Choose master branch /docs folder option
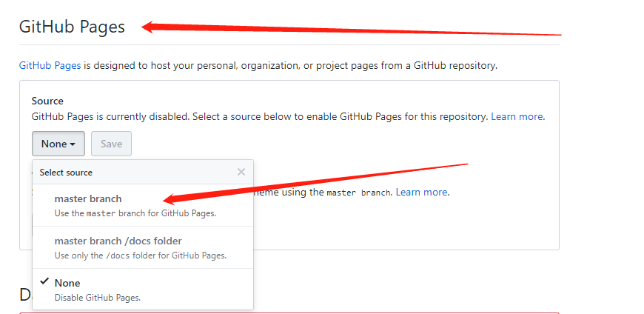 (118, 241)
